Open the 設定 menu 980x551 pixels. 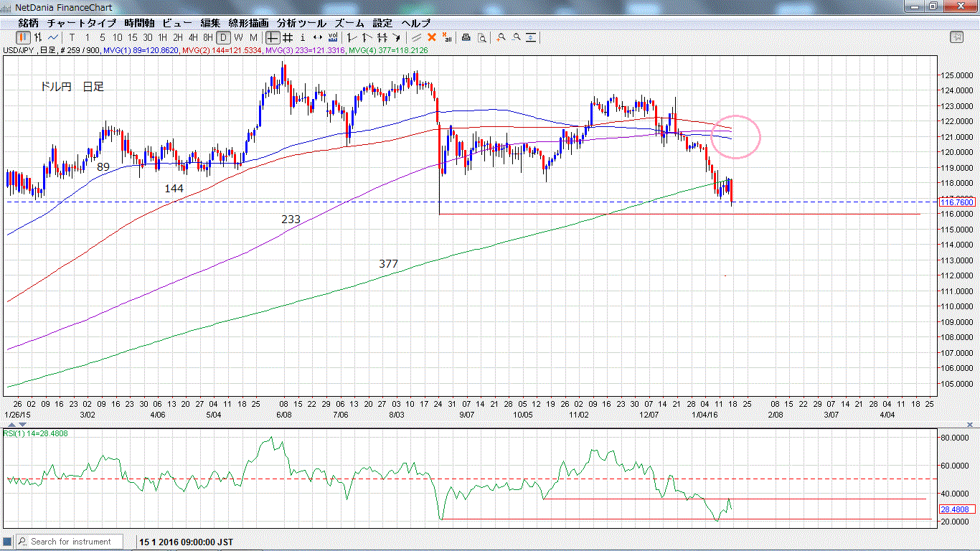382,23
